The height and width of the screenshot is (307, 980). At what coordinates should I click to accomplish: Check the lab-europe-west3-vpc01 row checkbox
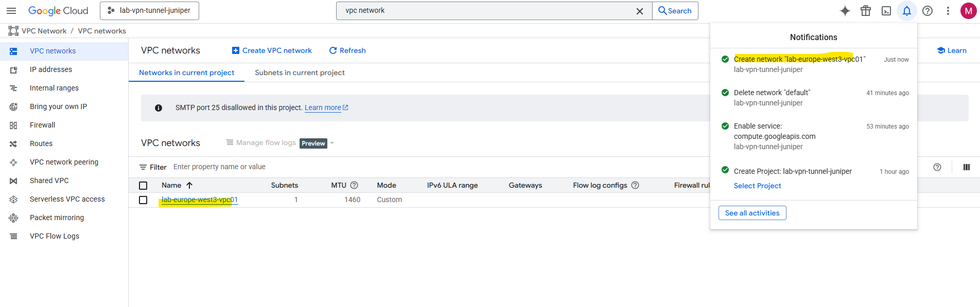[143, 200]
